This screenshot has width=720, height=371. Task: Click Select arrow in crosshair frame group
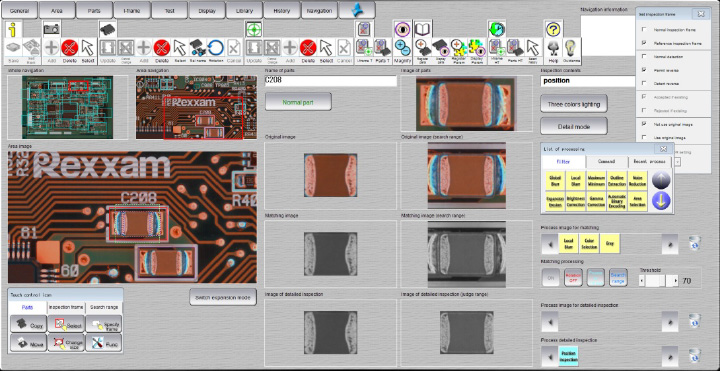[326, 51]
